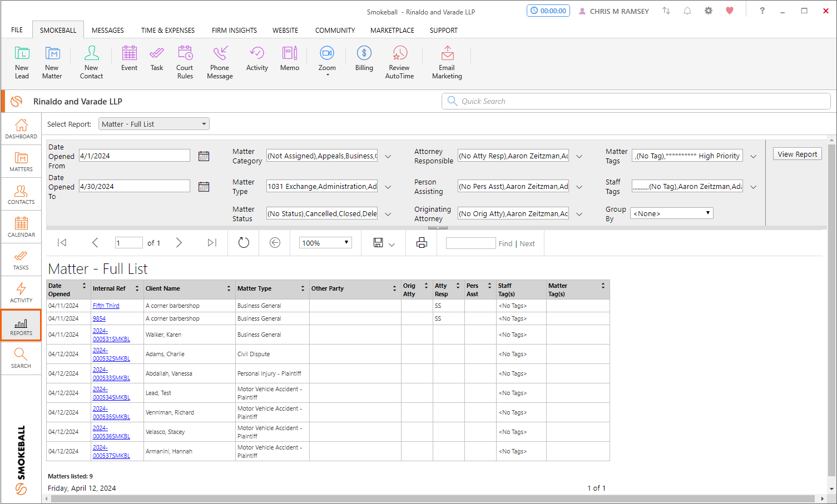
Task: Open matter 2024-000531SMKBL link
Action: click(x=111, y=335)
